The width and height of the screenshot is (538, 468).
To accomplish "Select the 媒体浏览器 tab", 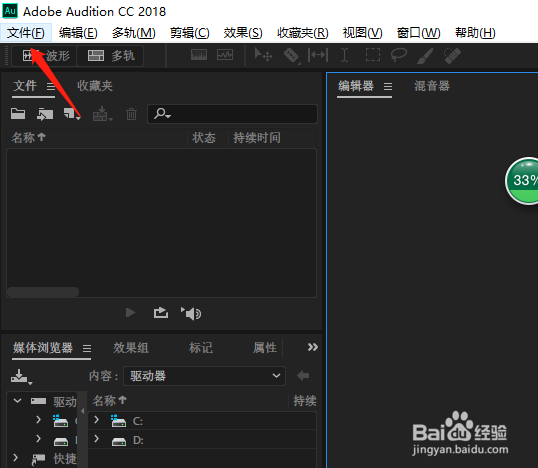I will tap(43, 348).
